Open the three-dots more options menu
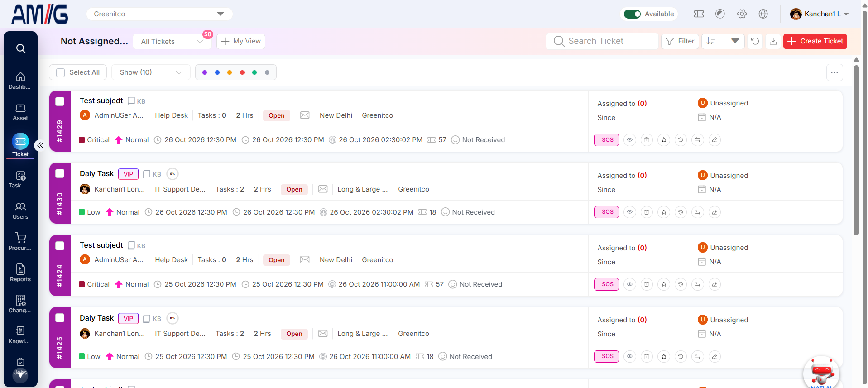 834,72
